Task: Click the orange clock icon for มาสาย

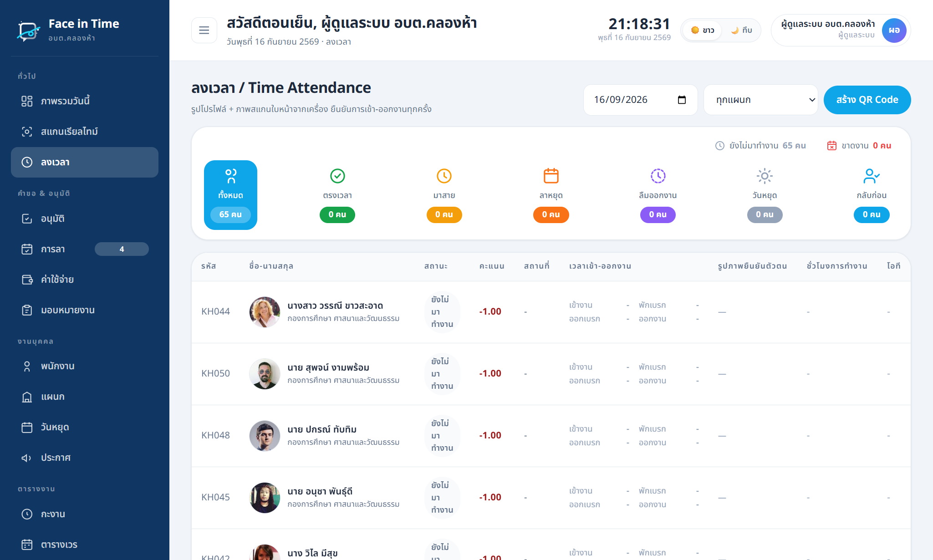Action: 444,176
